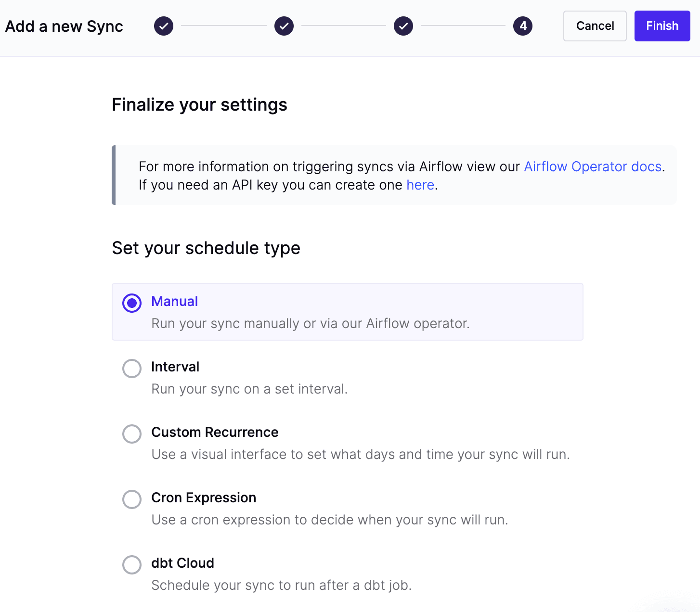Click the first completed step checkmark
The width and height of the screenshot is (700, 612).
pos(164,26)
